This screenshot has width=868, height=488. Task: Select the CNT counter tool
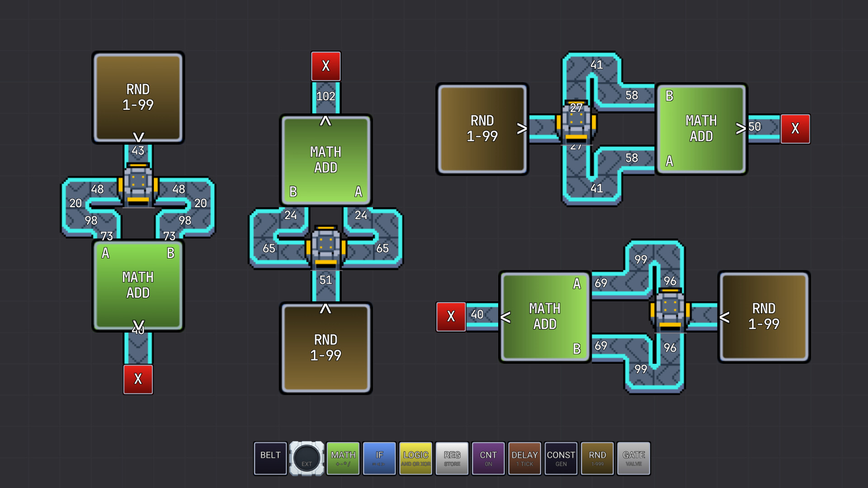tap(488, 458)
